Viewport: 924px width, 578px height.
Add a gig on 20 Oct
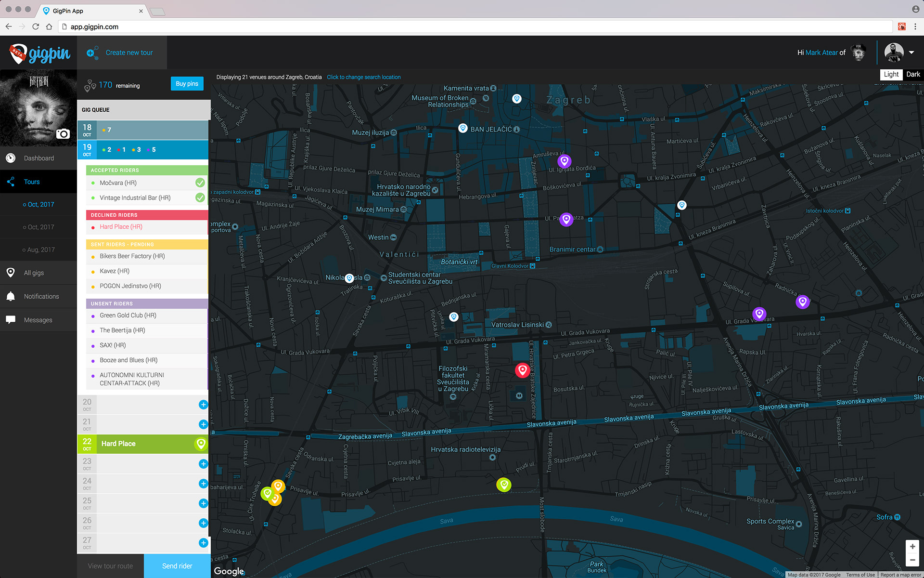coord(203,405)
